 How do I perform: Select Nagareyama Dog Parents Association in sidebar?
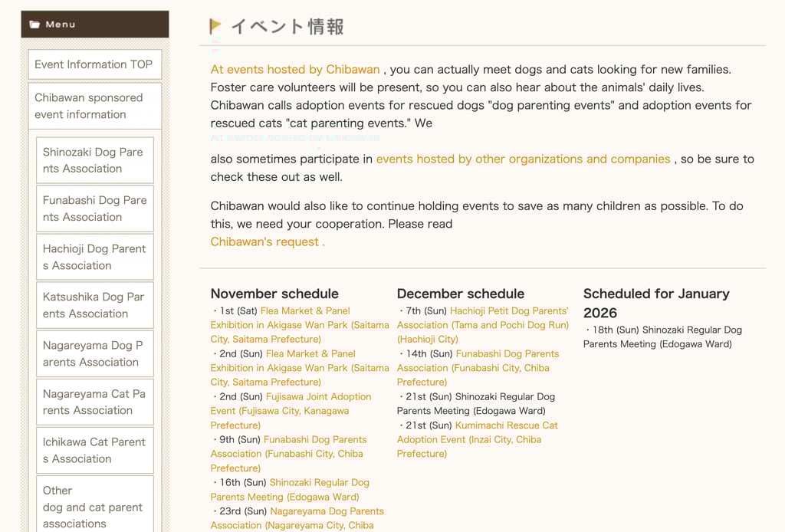[95, 354]
